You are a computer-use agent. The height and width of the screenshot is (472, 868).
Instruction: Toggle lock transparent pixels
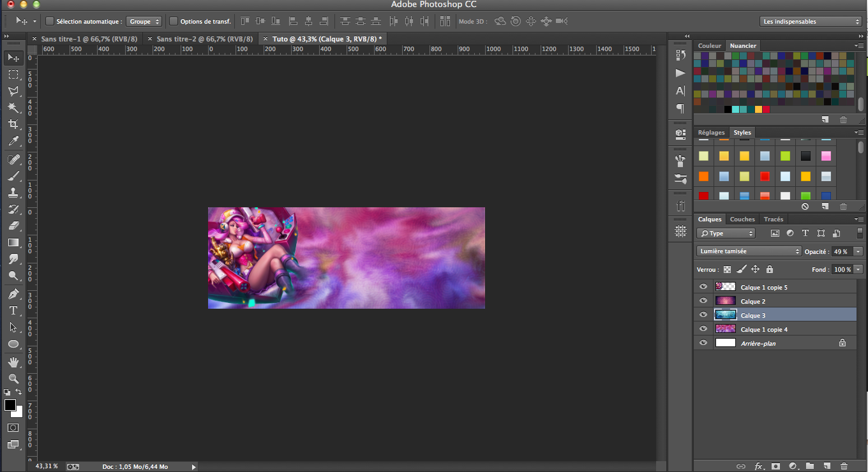pos(727,269)
